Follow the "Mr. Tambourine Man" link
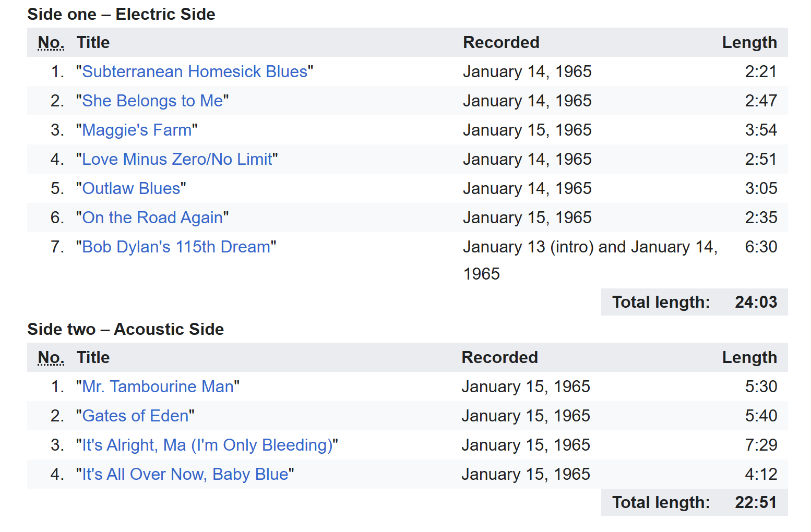This screenshot has width=811, height=532. (x=158, y=386)
